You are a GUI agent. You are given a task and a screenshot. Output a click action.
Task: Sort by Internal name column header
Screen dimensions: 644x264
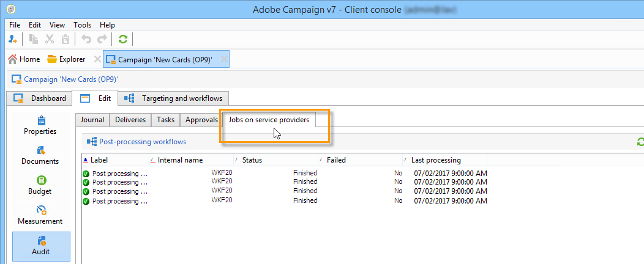tap(192, 160)
